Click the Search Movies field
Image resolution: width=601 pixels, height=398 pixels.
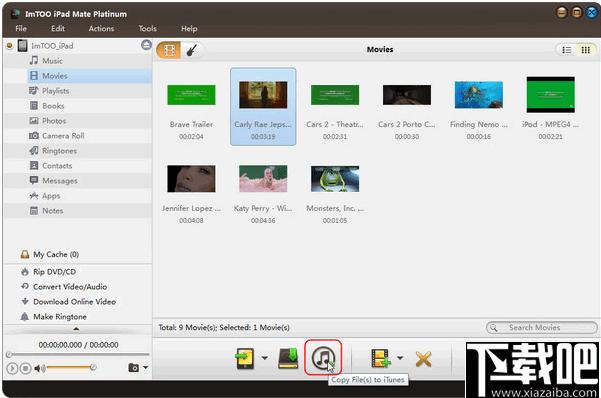click(x=542, y=327)
